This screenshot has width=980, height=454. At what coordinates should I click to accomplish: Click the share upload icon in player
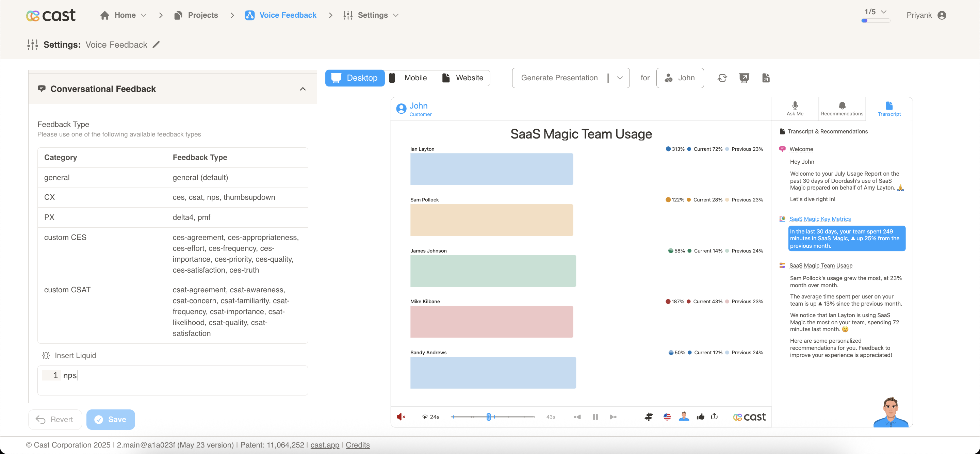click(715, 416)
